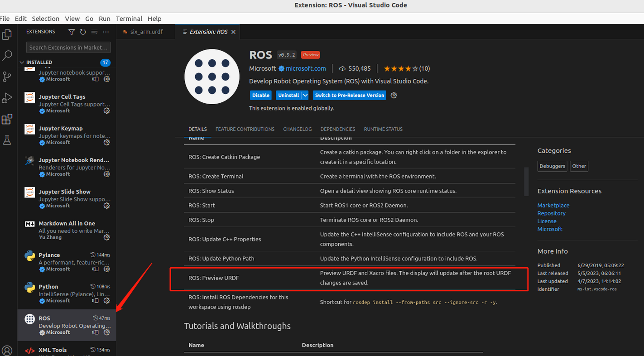Image resolution: width=644 pixels, height=356 pixels.
Task: Select XML Tools in extensions list
Action: (x=67, y=349)
